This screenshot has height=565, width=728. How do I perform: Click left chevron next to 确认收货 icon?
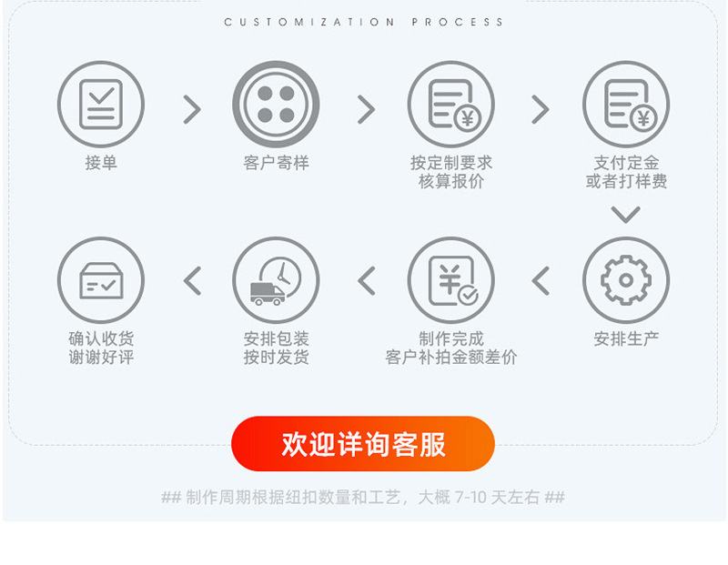(192, 281)
